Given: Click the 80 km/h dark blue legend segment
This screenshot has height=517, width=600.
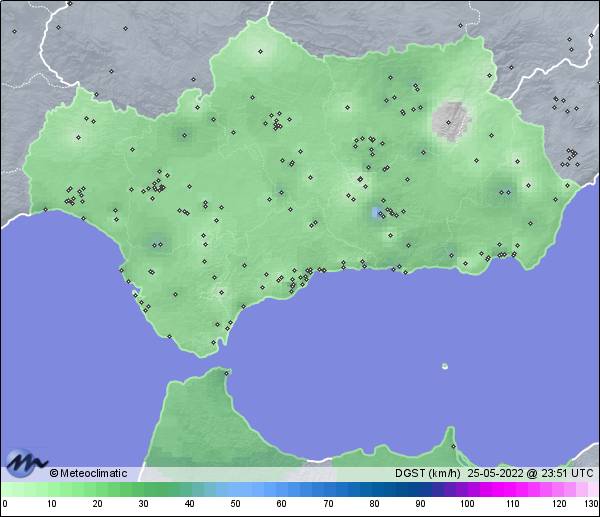Looking at the screenshot, I should point(373,488).
